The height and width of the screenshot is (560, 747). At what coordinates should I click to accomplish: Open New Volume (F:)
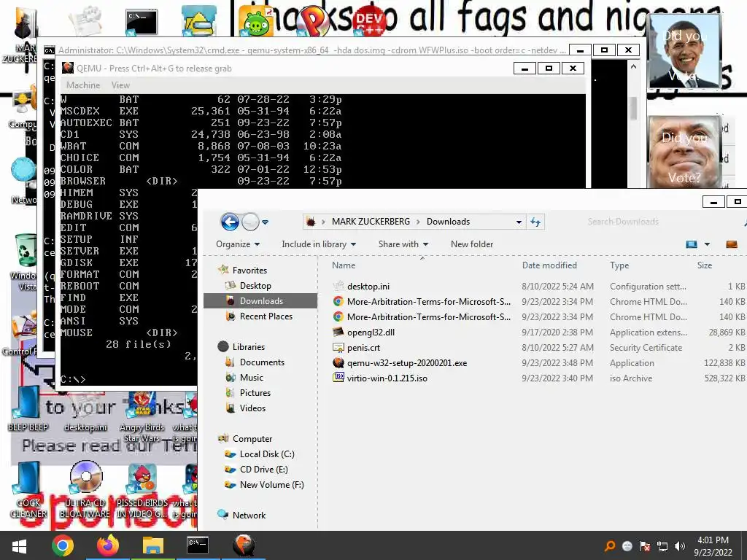coord(271,485)
